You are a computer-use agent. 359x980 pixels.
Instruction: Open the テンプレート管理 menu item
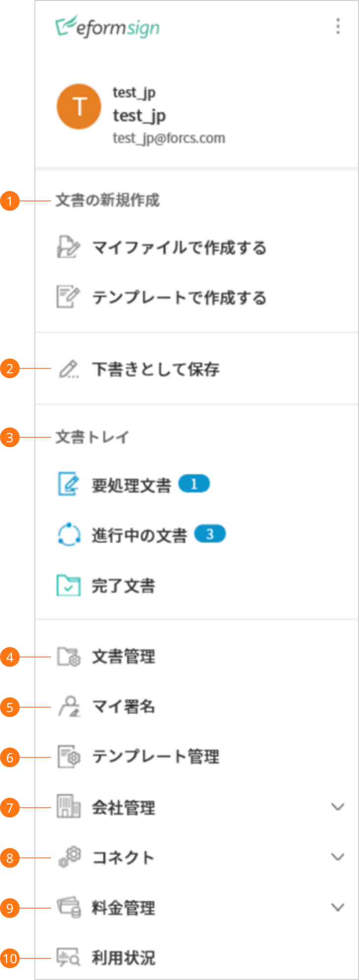tap(155, 757)
